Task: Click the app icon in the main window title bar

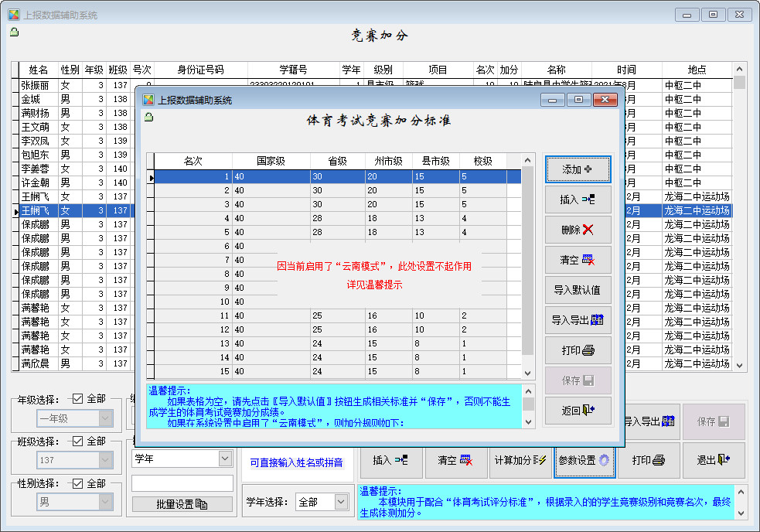Action: click(14, 15)
